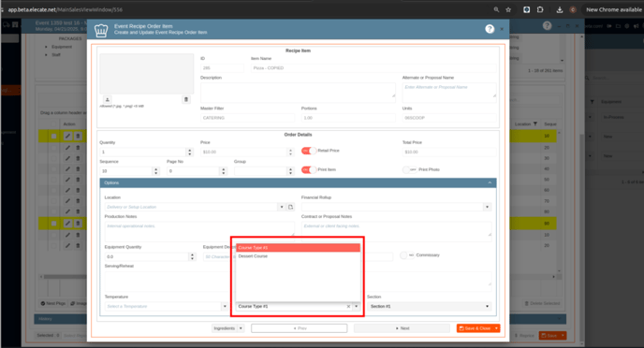This screenshot has width=644, height=348.
Task: Open Chrome zoom (magnifier) icon in address bar
Action: coord(496,9)
